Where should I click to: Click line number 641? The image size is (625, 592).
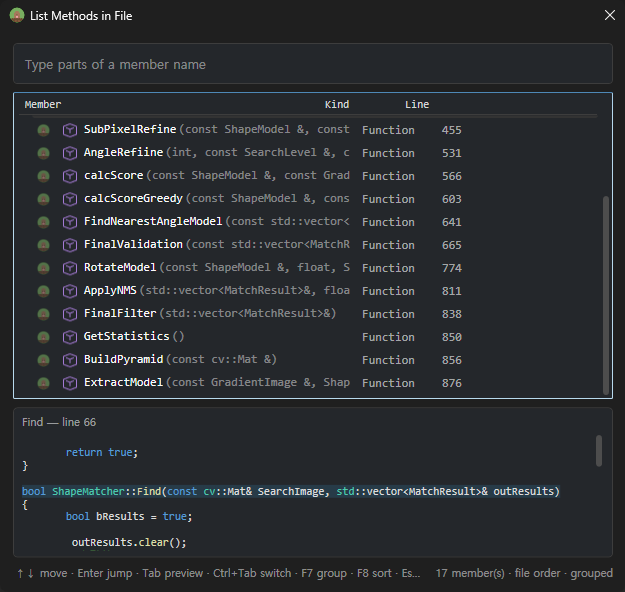(451, 222)
